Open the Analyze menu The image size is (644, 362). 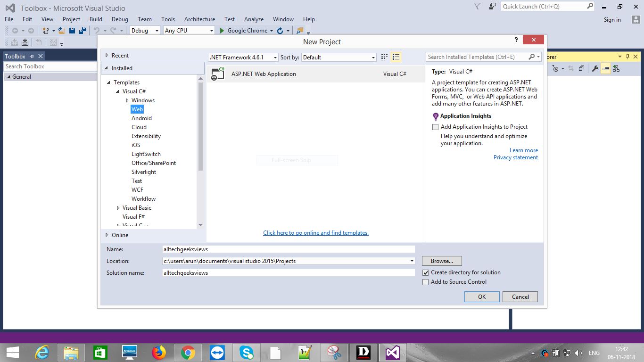tap(254, 19)
